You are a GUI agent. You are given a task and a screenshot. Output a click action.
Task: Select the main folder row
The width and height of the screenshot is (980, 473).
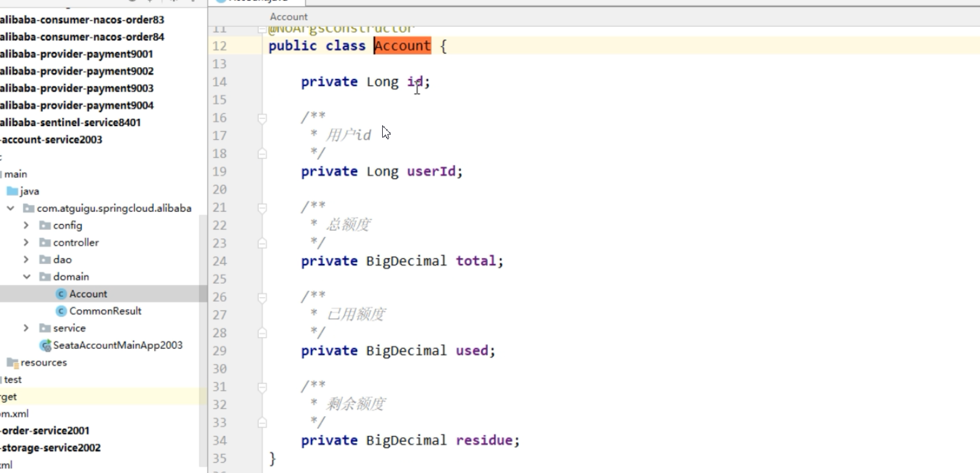(16, 174)
